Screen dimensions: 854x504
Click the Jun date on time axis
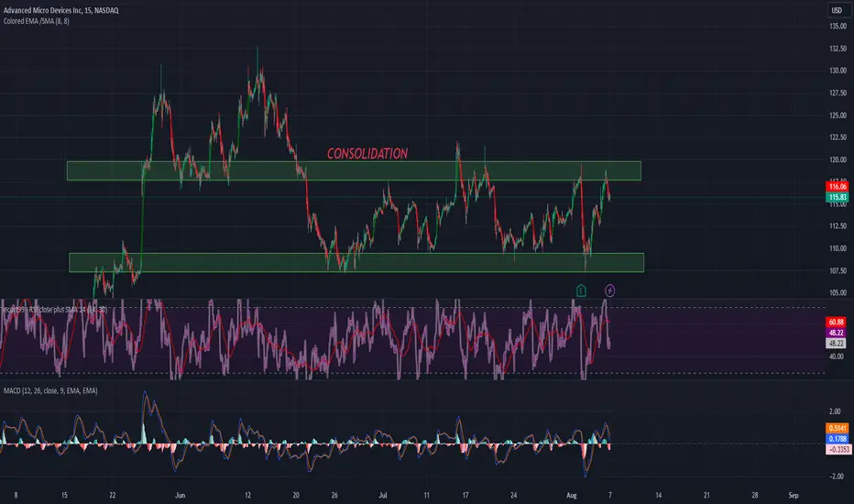[180, 495]
